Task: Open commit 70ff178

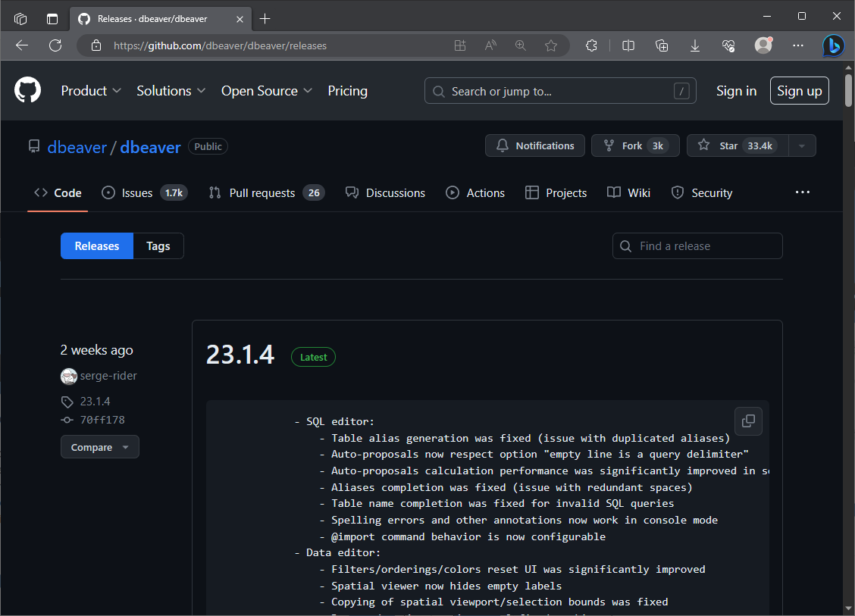Action: [x=102, y=420]
